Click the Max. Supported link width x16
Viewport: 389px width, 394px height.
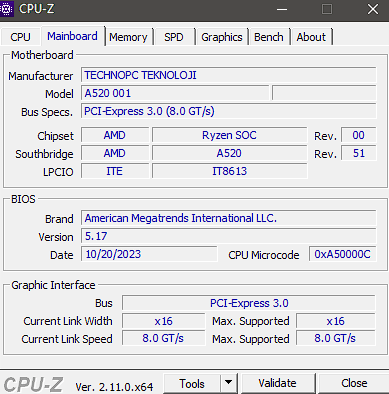click(x=336, y=321)
